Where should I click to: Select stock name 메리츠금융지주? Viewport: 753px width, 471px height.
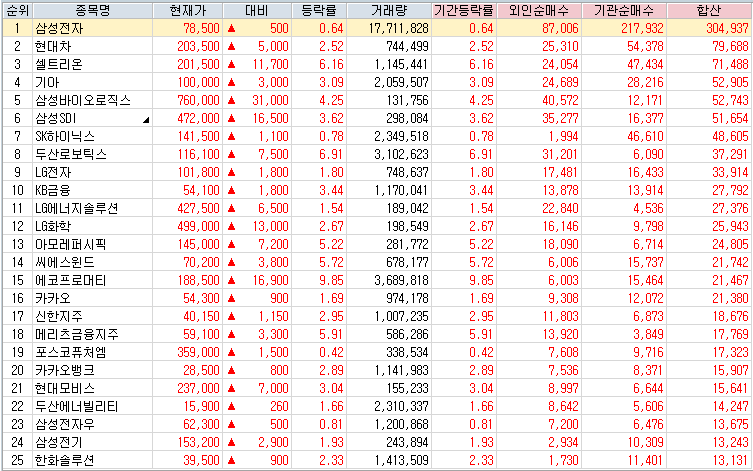(77, 335)
